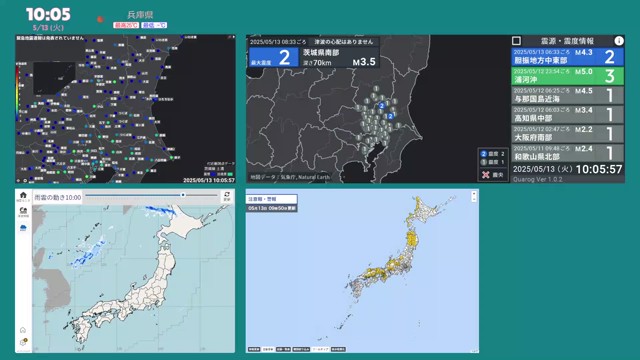Screen dimensions: 640x360
Task: Open the 注意報・警報 dropdown selector
Action: click(271, 199)
